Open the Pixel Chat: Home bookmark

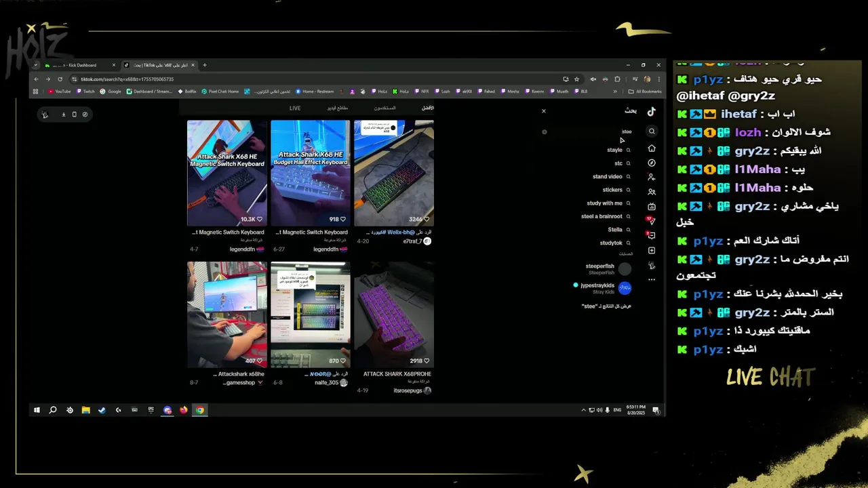click(220, 91)
